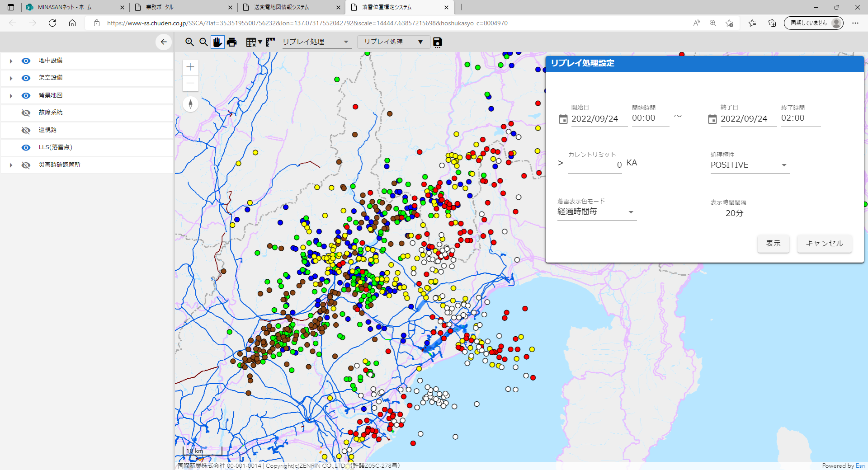The width and height of the screenshot is (868, 470).
Task: Click the magnifier zoom-out tool
Action: pos(203,42)
